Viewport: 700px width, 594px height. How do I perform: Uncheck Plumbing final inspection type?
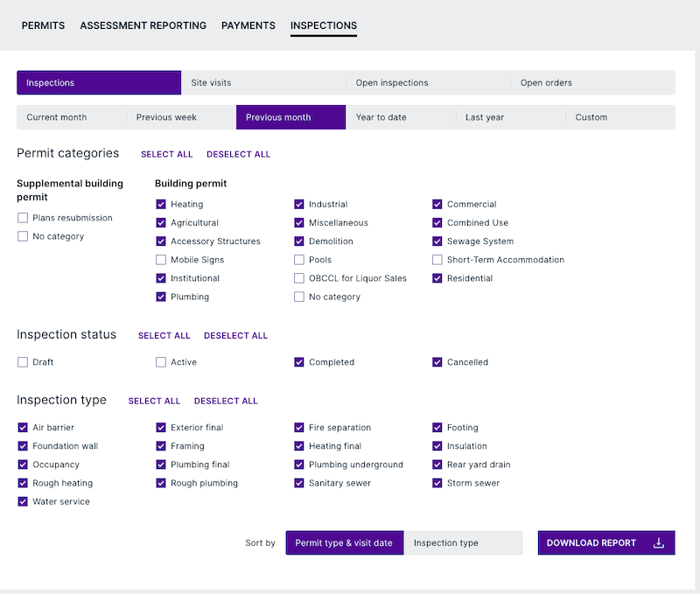click(x=161, y=465)
